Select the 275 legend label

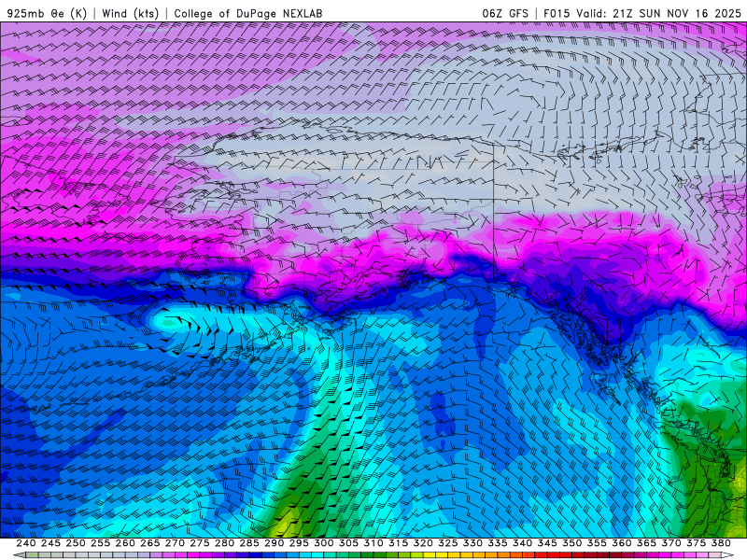coord(200,543)
